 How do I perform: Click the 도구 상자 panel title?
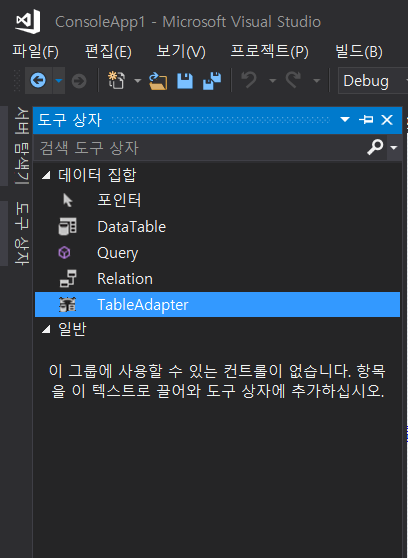(70, 120)
